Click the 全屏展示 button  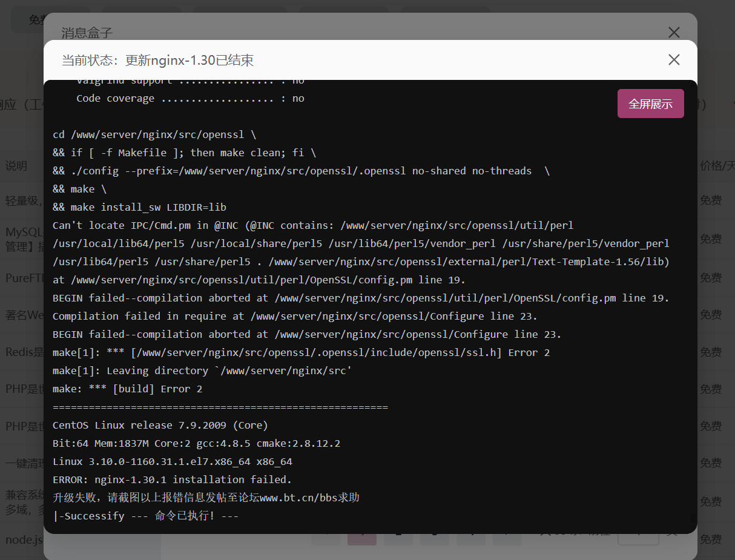tap(650, 104)
